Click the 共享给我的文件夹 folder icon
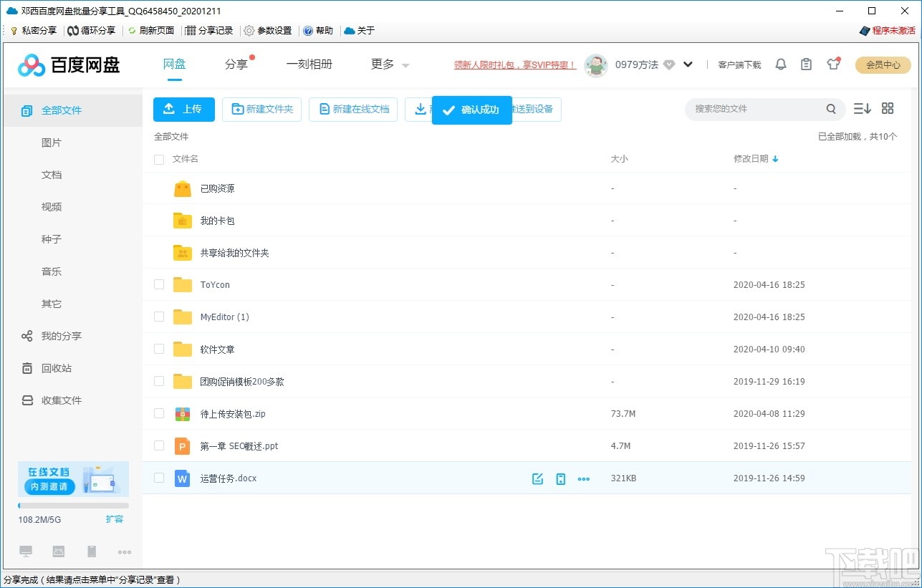This screenshot has height=588, width=922. click(183, 253)
